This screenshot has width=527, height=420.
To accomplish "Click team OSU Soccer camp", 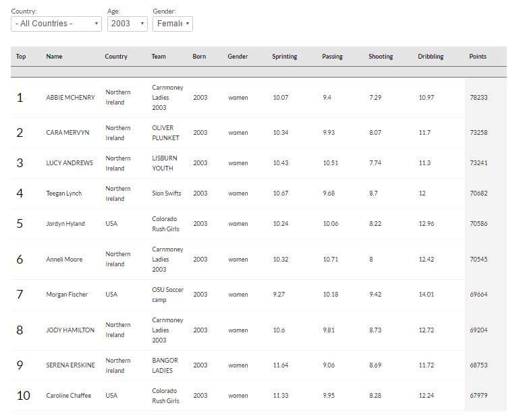I will (x=168, y=295).
